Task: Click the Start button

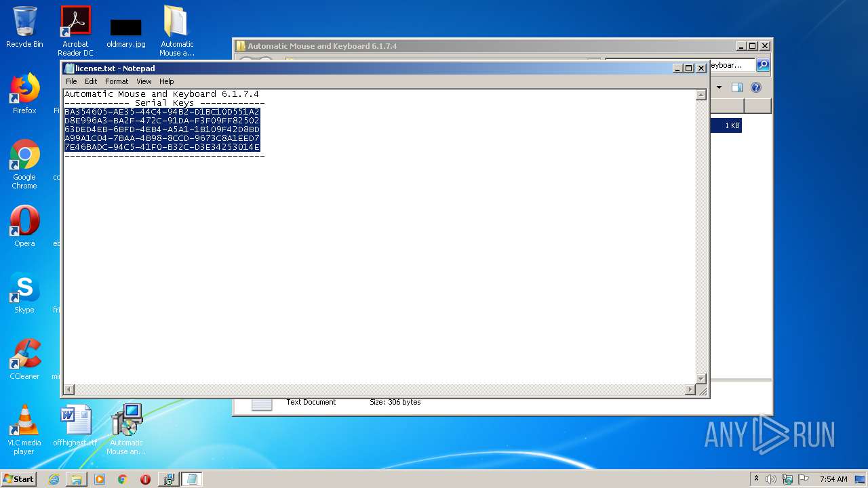Action: [x=19, y=479]
